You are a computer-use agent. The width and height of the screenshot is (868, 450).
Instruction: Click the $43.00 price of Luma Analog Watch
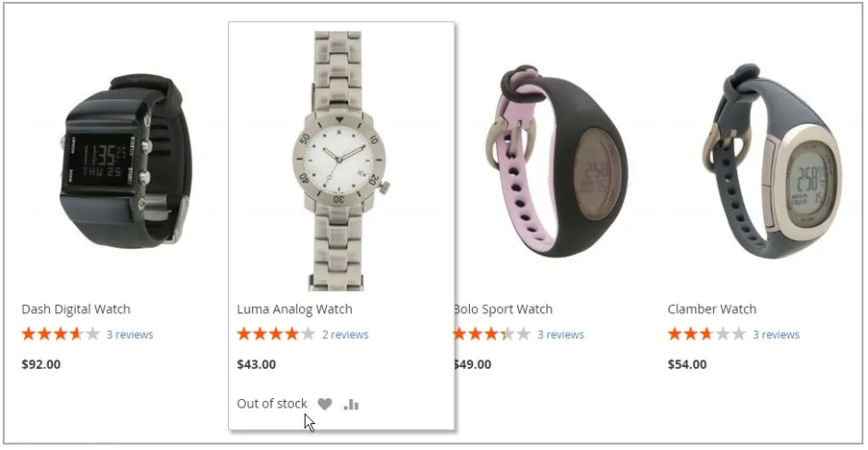click(257, 365)
